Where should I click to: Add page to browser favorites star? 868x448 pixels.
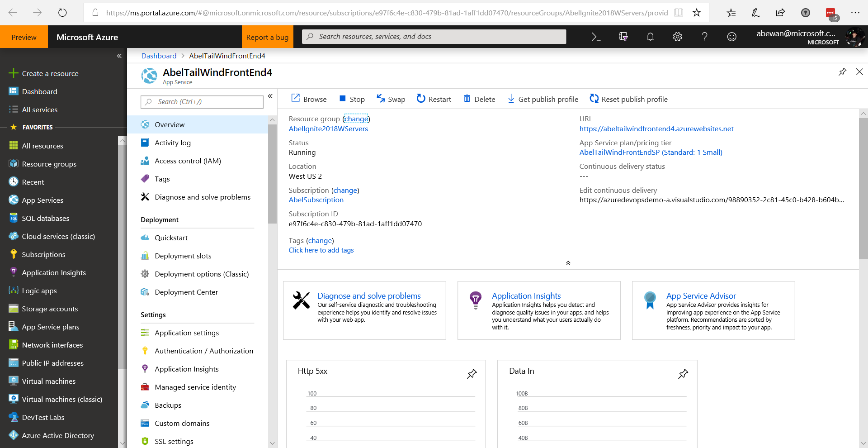click(697, 13)
